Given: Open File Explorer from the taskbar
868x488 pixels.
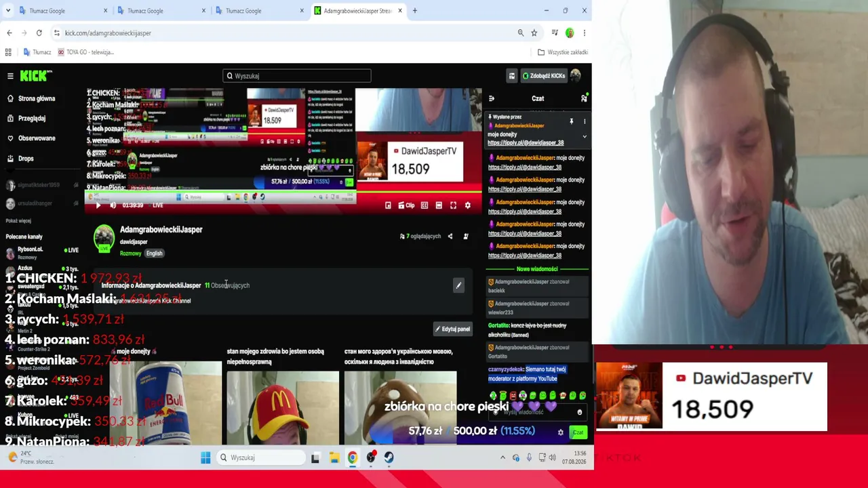Looking at the screenshot, I should click(334, 457).
